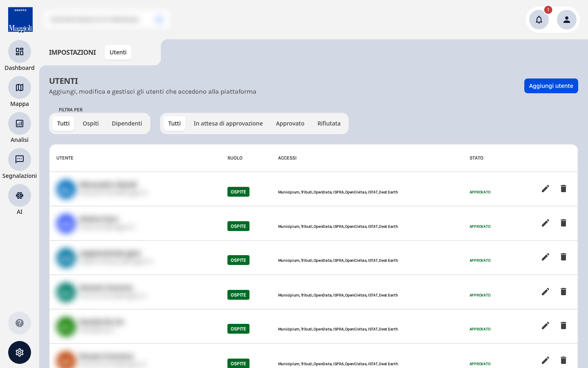Click the accessi list in purple-avatar row
Image resolution: width=588 pixels, height=368 pixels.
338,227
